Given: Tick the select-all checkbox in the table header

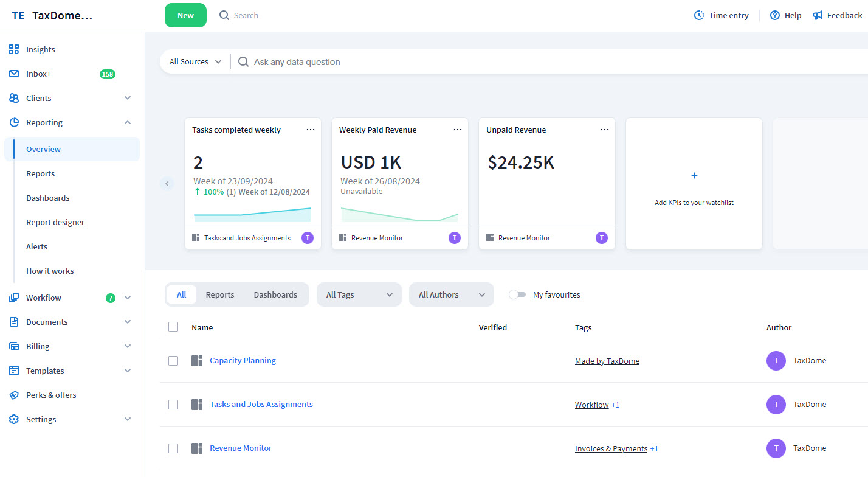Looking at the screenshot, I should coord(173,327).
